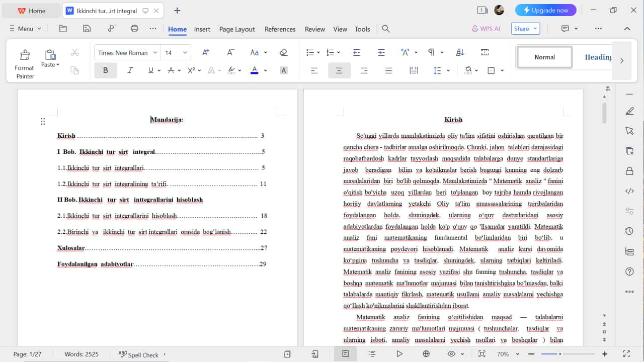Apply highlight color with marker button
Screen dimensions: 644x362
231,70
